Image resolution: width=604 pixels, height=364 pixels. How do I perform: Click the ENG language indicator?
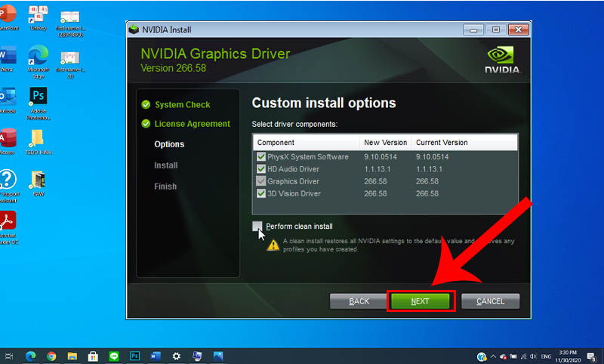pos(546,356)
